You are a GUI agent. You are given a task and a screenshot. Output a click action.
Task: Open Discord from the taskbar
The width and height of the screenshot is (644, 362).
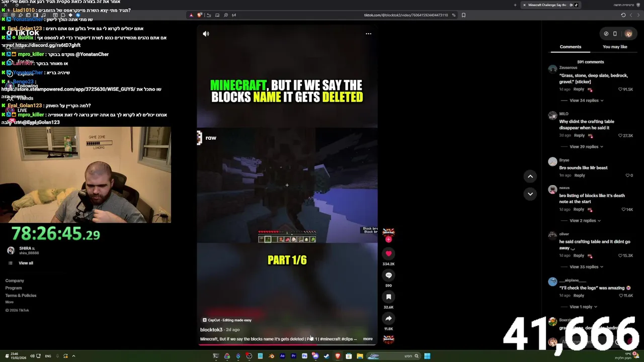[x=315, y=356]
